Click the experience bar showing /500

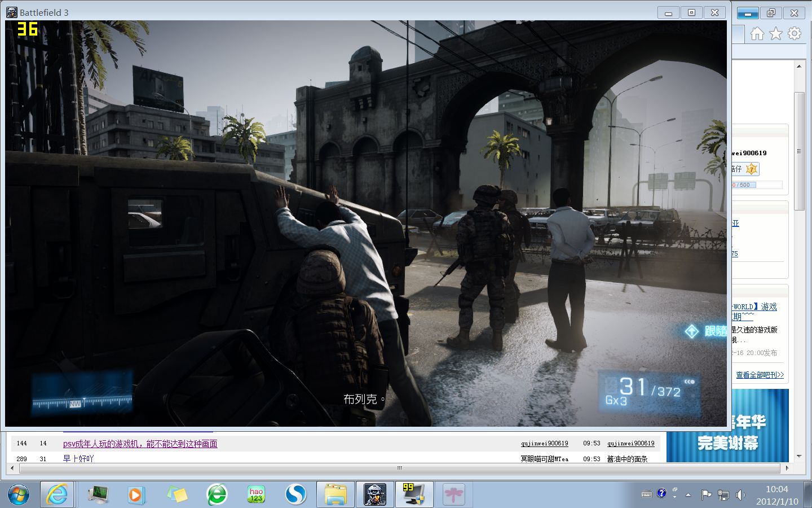757,185
